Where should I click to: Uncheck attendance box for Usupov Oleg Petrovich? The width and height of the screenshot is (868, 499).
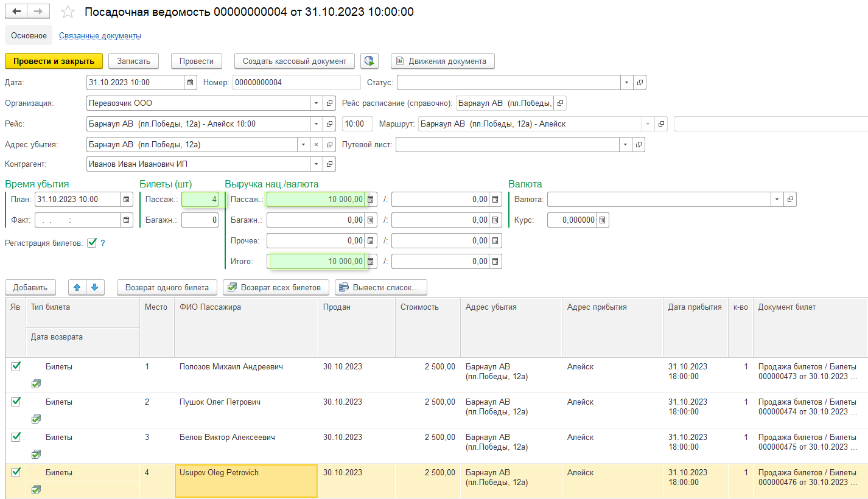coord(16,472)
